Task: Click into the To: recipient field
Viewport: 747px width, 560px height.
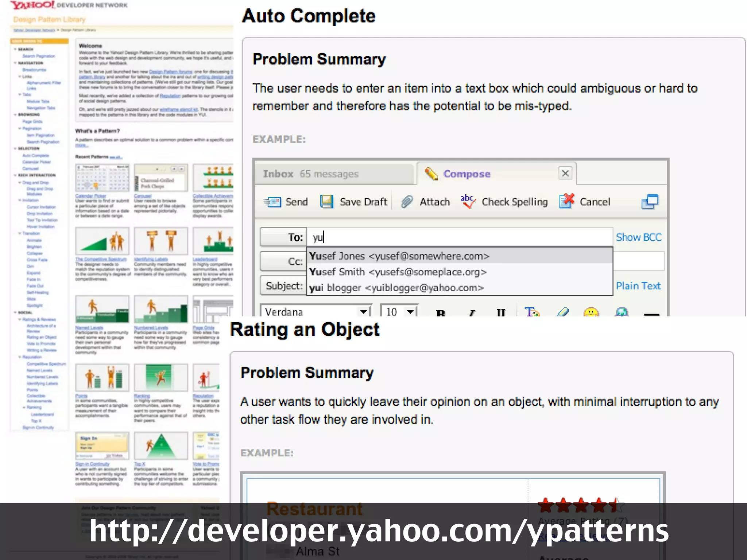Action: [x=460, y=237]
